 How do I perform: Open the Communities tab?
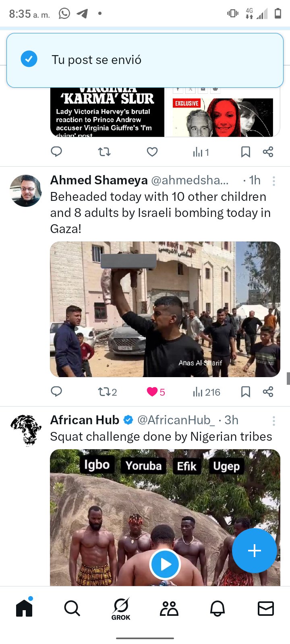[169, 608]
